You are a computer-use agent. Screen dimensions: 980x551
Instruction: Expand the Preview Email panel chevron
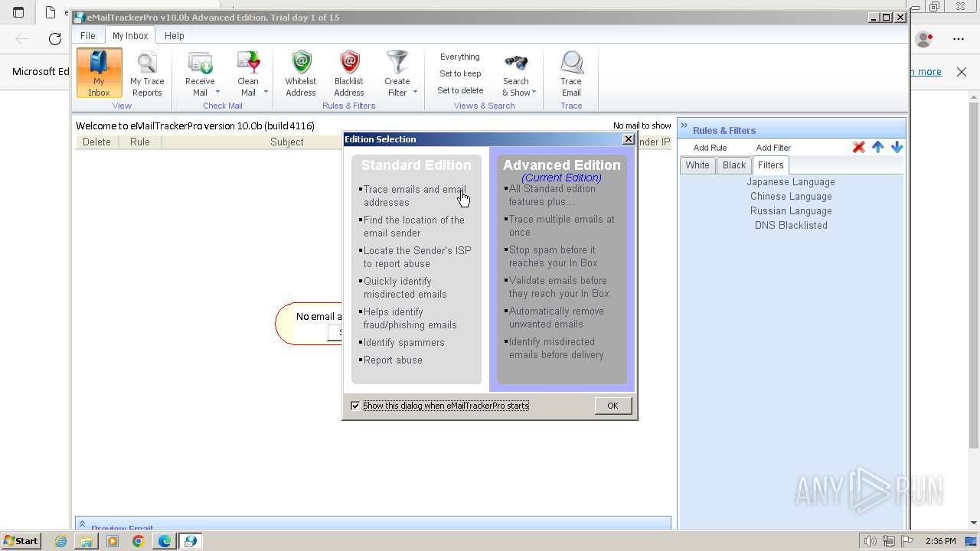point(82,525)
